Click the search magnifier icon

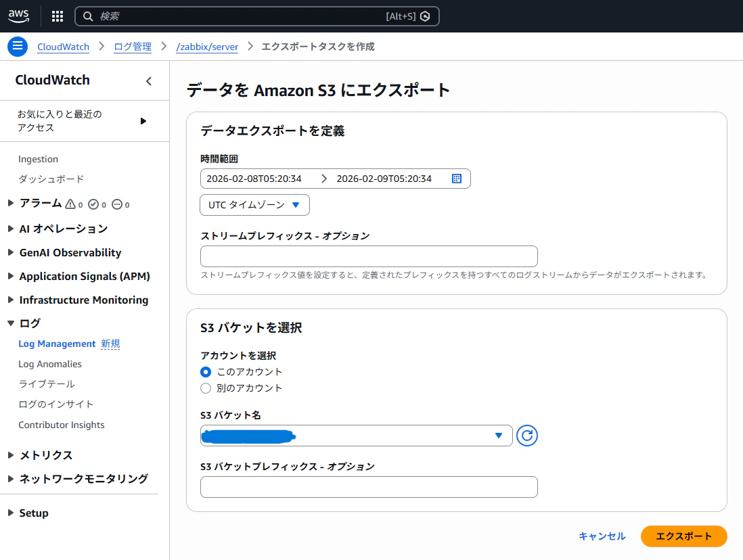(x=88, y=16)
